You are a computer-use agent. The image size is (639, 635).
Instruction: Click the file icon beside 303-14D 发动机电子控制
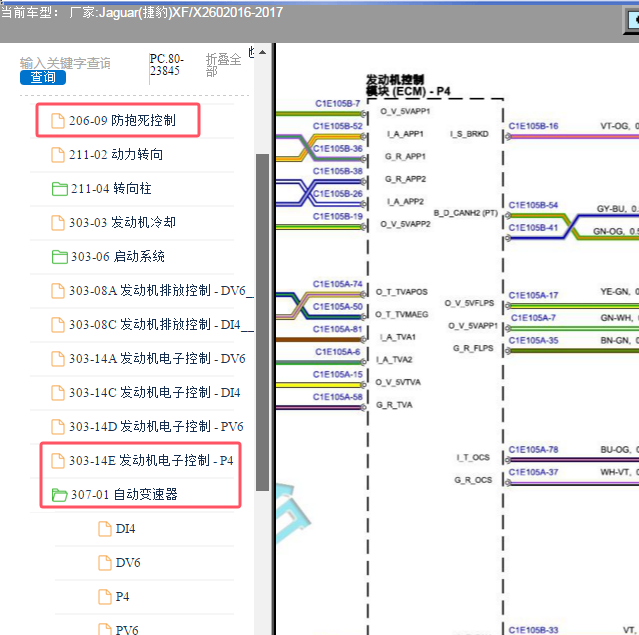pyautogui.click(x=58, y=427)
